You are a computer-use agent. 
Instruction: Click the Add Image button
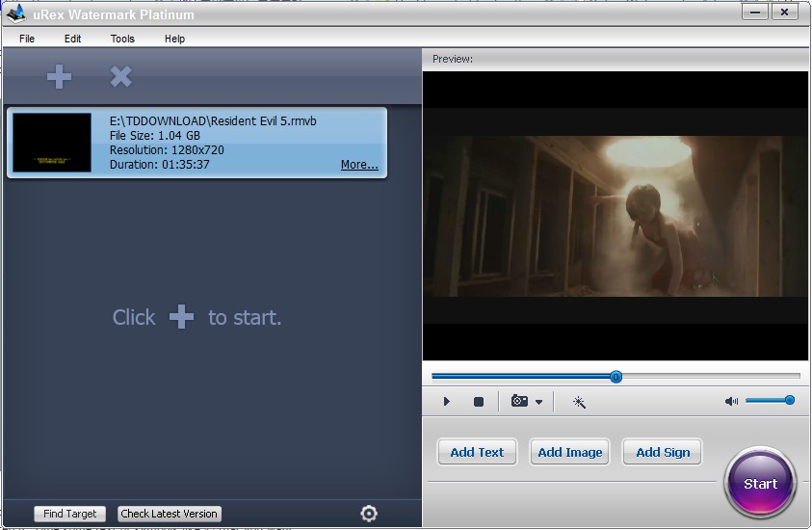(569, 452)
